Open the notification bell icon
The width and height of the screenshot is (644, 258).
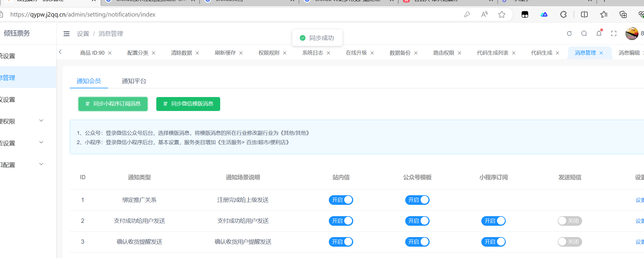coord(599,33)
